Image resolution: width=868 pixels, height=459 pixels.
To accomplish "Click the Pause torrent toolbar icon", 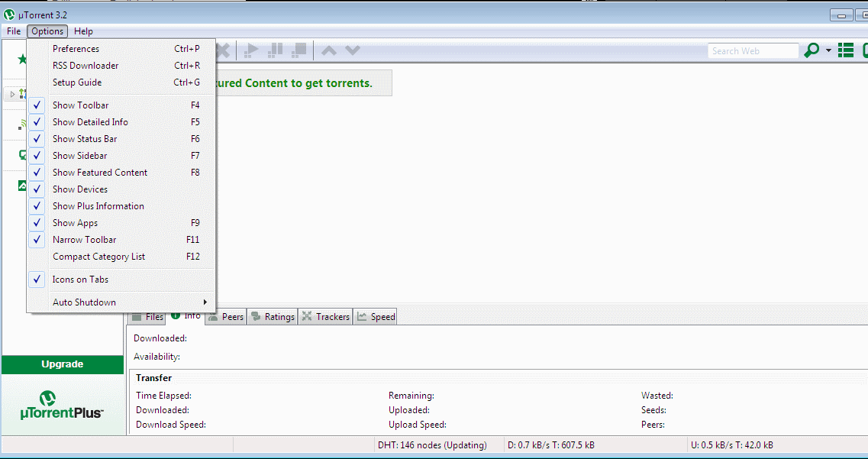I will point(275,50).
